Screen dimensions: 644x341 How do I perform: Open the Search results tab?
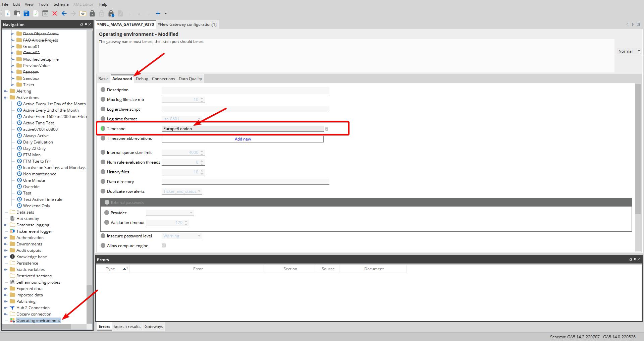click(127, 327)
